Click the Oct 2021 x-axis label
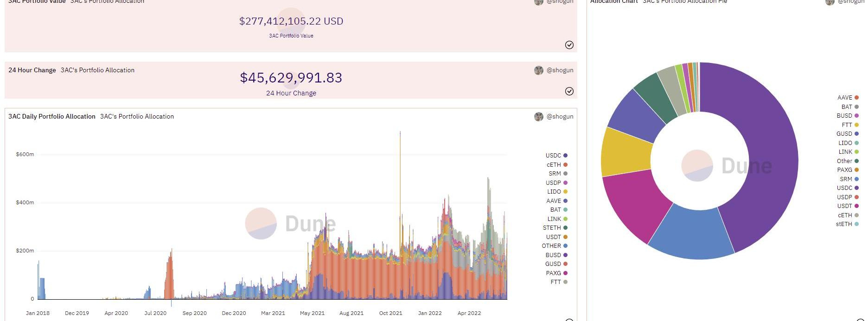 point(391,313)
